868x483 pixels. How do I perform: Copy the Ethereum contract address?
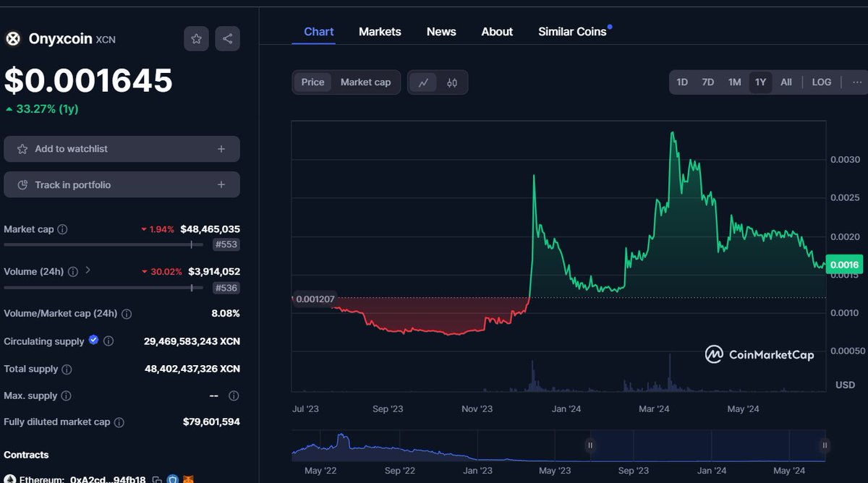coord(156,479)
